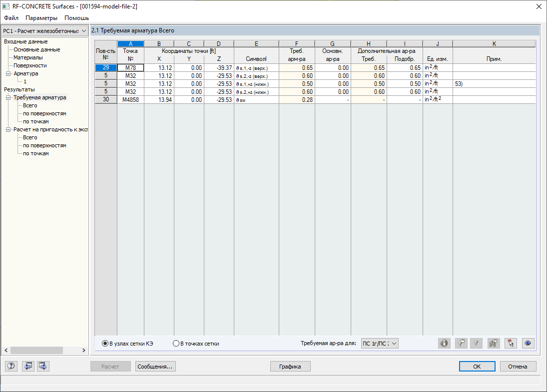Click the RF-CONCRETE Surfaces title bar app icon
This screenshot has width=547, height=392.
coord(5,6)
